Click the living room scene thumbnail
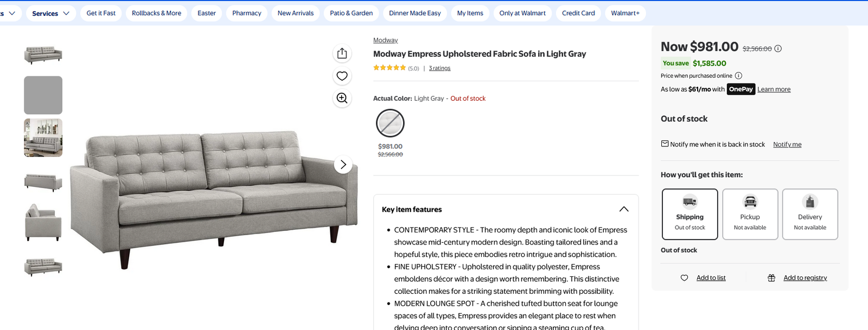 point(43,138)
